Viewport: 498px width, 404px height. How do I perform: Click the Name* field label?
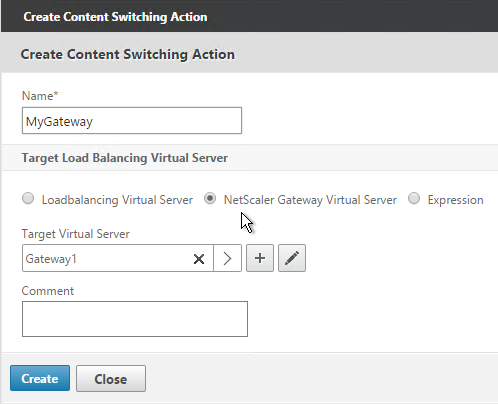pyautogui.click(x=40, y=96)
